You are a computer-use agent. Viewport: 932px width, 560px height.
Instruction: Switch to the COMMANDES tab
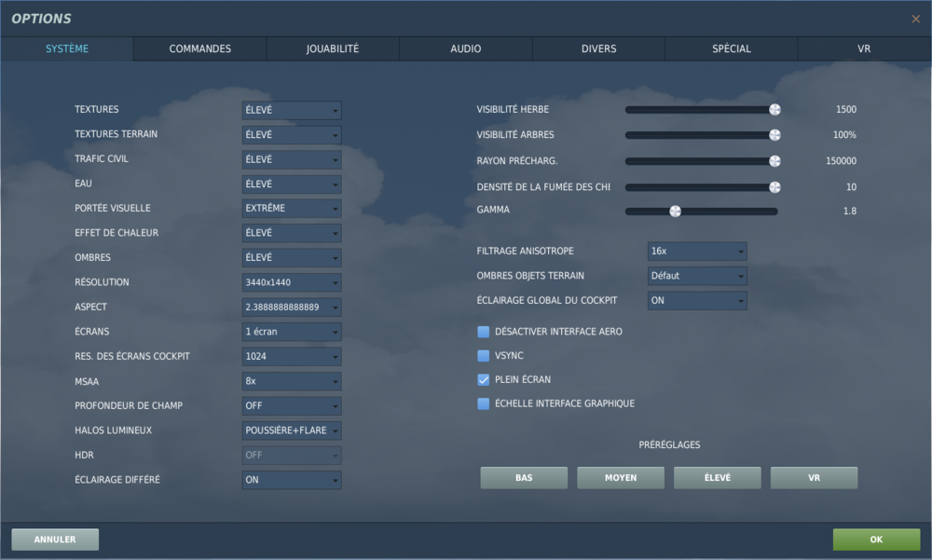point(199,48)
